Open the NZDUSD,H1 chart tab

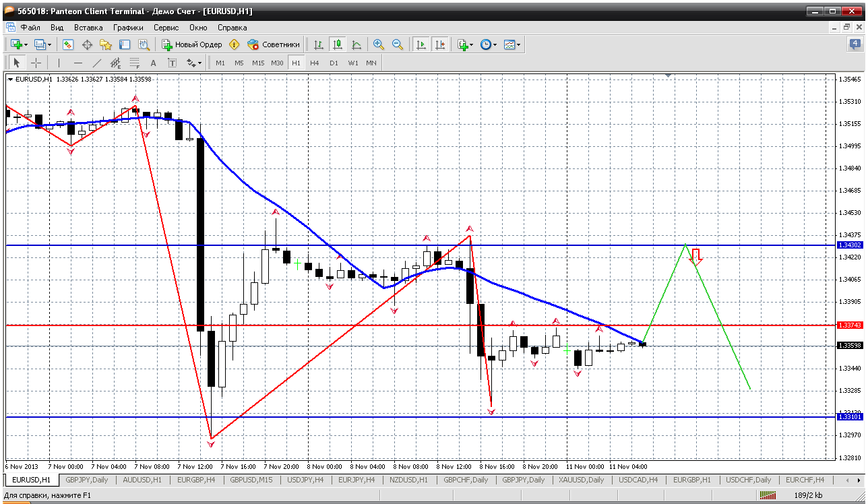pyautogui.click(x=409, y=480)
